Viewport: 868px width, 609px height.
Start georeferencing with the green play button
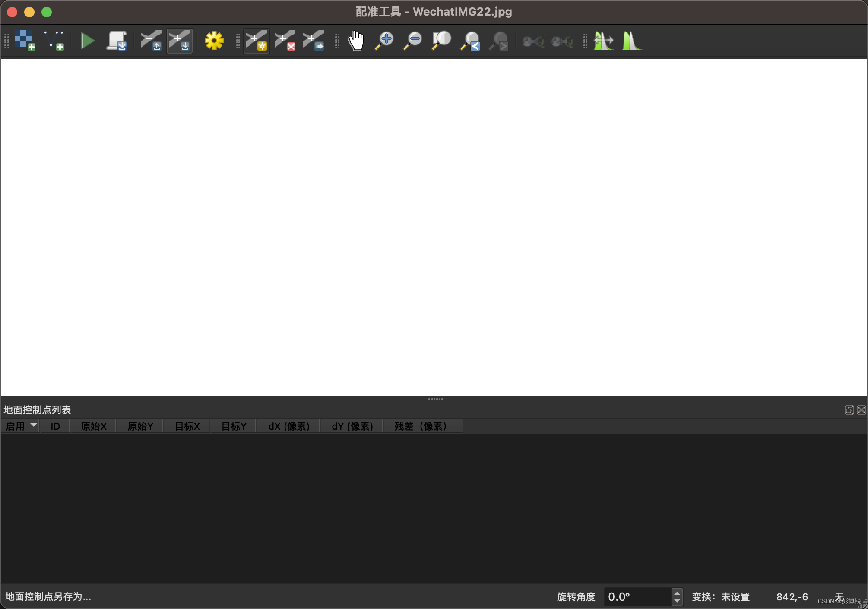(88, 41)
